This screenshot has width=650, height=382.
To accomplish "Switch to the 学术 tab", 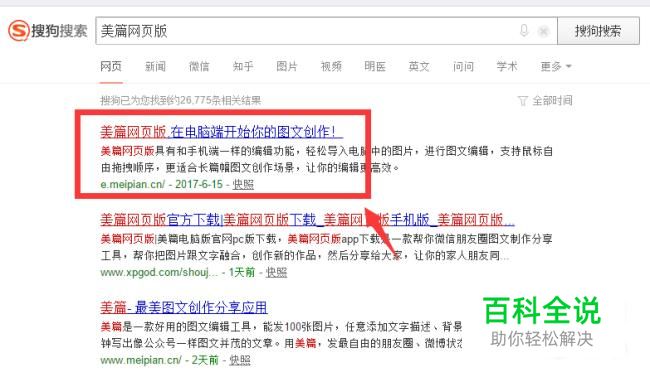I will click(507, 66).
